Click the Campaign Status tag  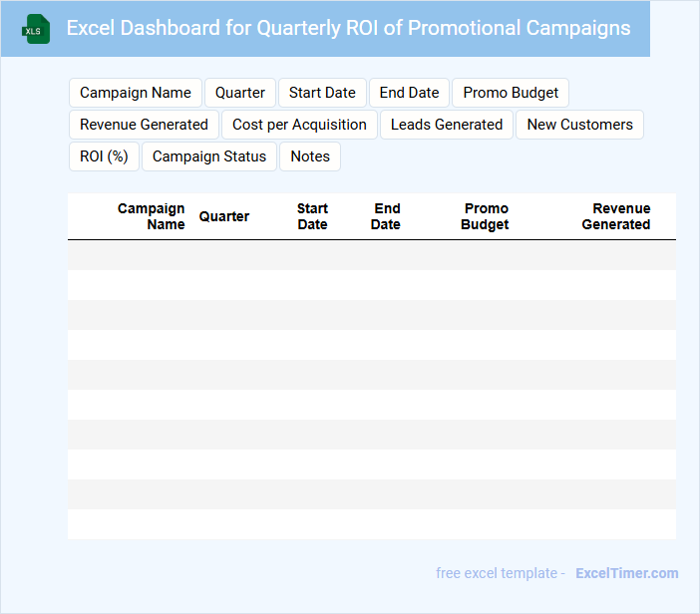(x=209, y=156)
